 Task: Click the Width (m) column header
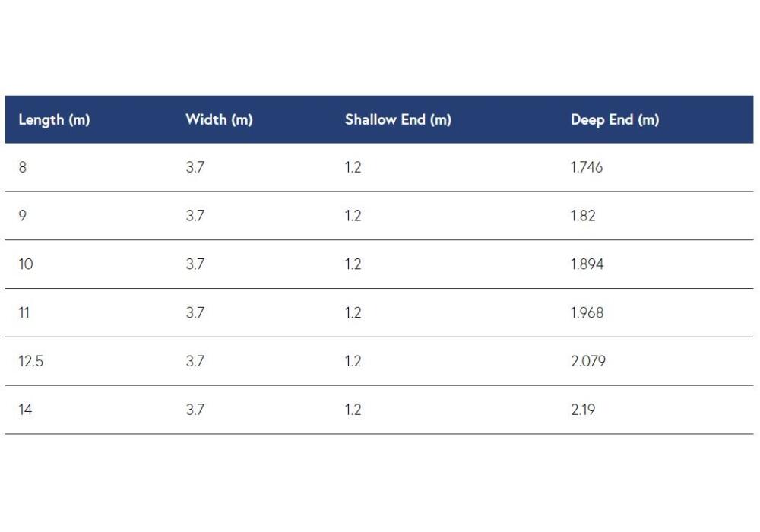click(219, 119)
